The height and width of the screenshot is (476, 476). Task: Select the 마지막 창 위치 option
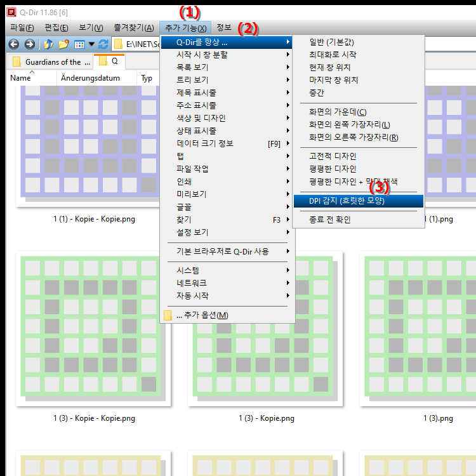(359, 80)
